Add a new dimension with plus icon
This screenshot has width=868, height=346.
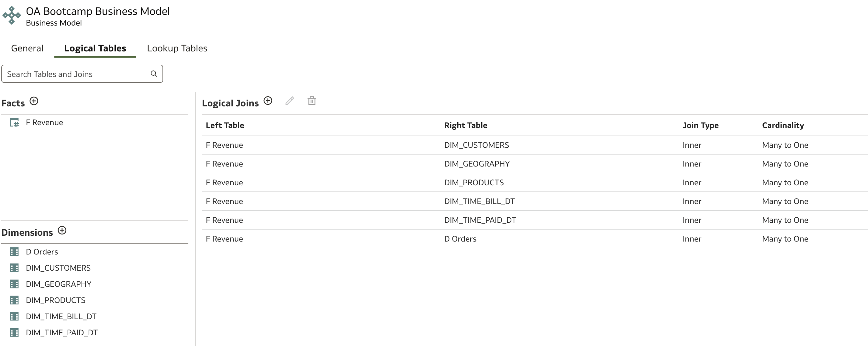[x=62, y=231]
